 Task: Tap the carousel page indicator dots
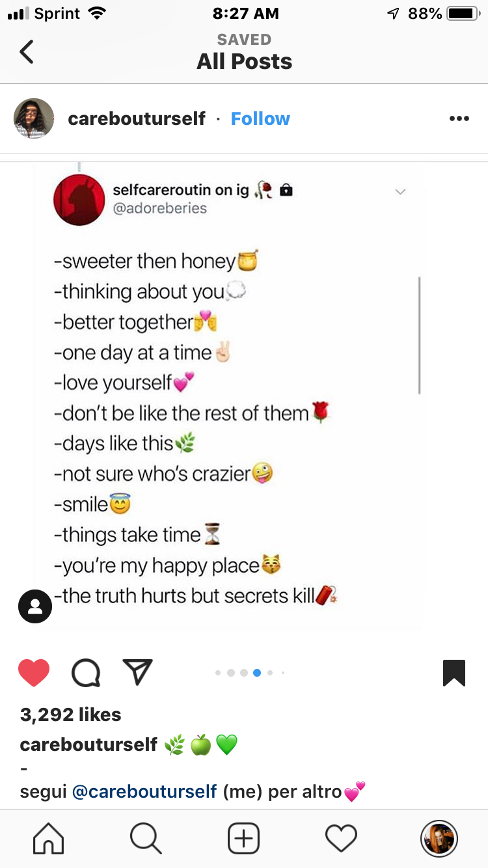(x=250, y=673)
